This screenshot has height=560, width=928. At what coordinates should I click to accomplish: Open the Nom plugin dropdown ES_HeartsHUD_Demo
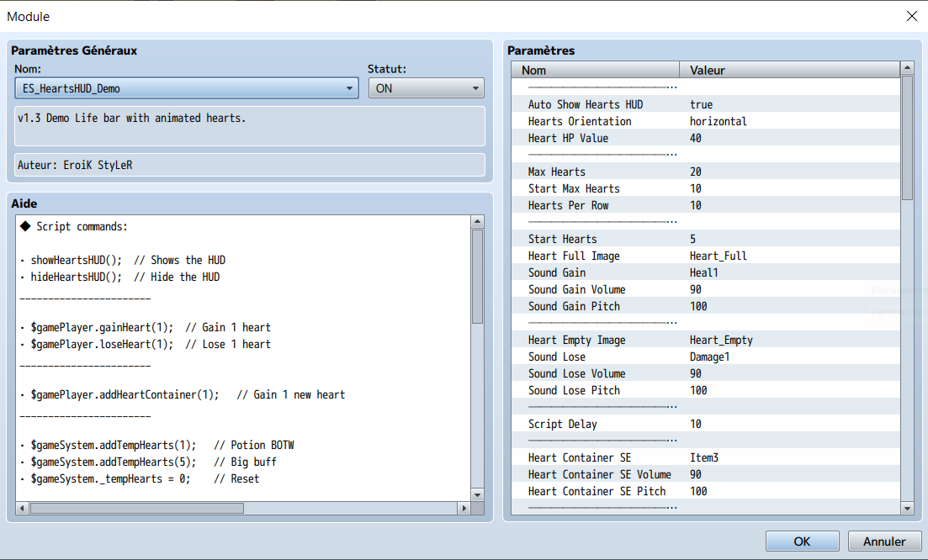(x=187, y=88)
